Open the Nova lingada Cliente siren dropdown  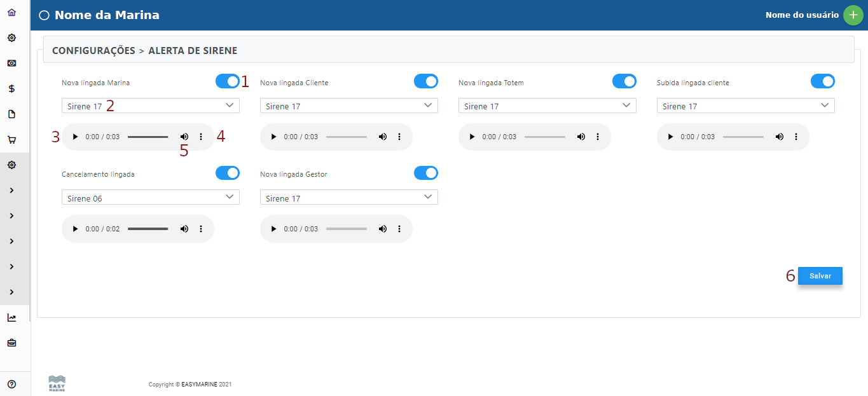[x=348, y=106]
